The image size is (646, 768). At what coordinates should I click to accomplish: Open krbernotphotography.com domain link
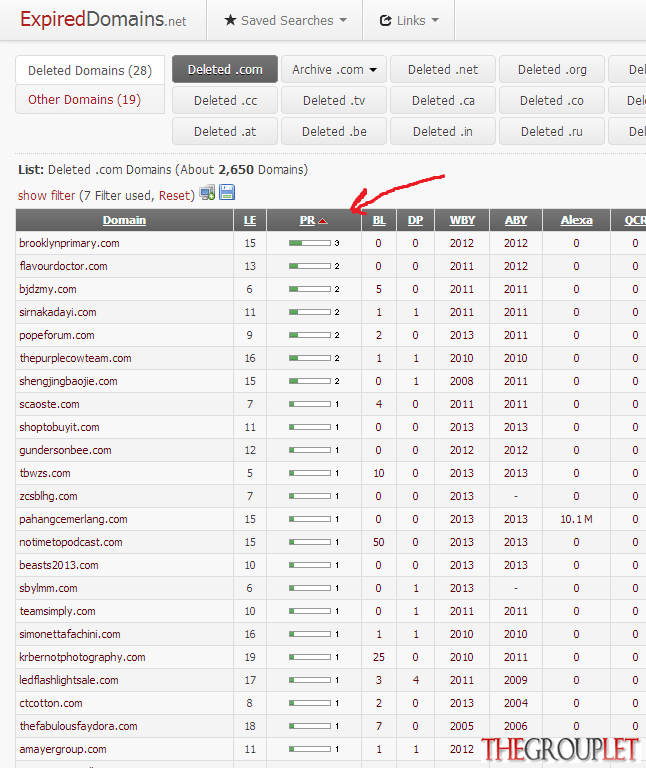(82, 657)
